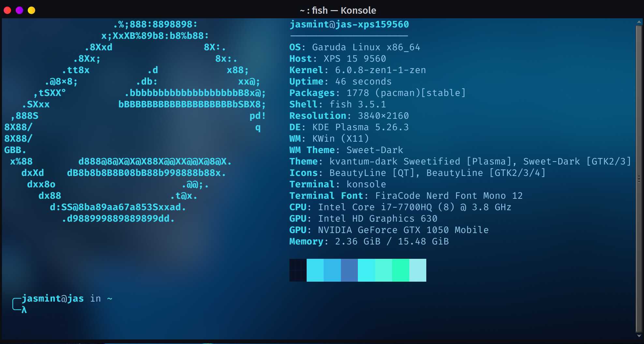This screenshot has height=344, width=644.
Task: Click the 'DE: KDE Plasma 5.26.3' line
Action: click(x=349, y=127)
